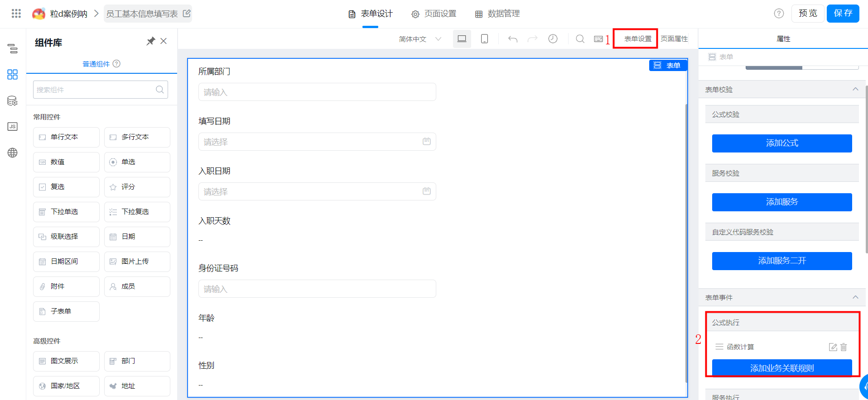Edit the 函数计算 rule
868x400 pixels.
click(833, 347)
